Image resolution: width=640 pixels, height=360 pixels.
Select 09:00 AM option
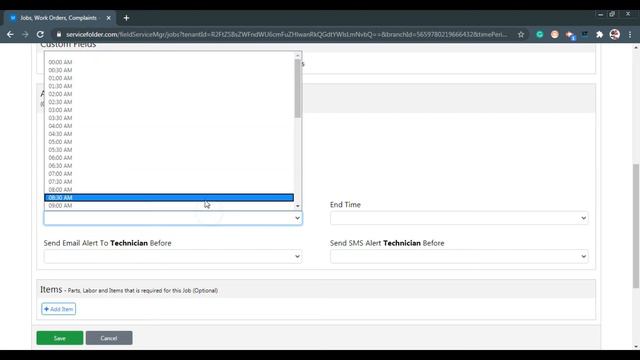click(169, 205)
